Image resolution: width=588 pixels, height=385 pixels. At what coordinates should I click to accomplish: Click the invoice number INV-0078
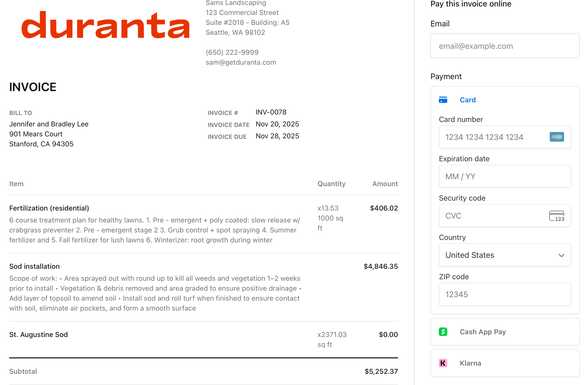(x=271, y=112)
